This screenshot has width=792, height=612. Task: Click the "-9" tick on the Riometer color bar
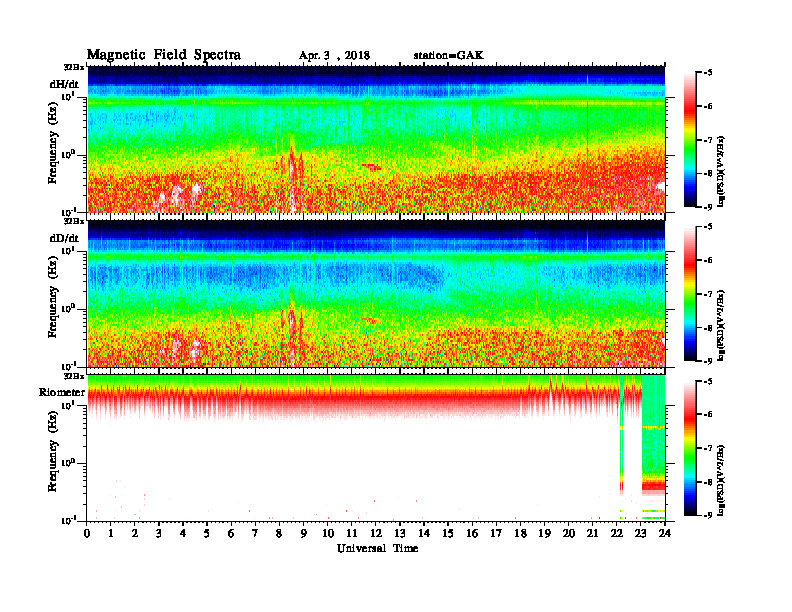point(708,515)
